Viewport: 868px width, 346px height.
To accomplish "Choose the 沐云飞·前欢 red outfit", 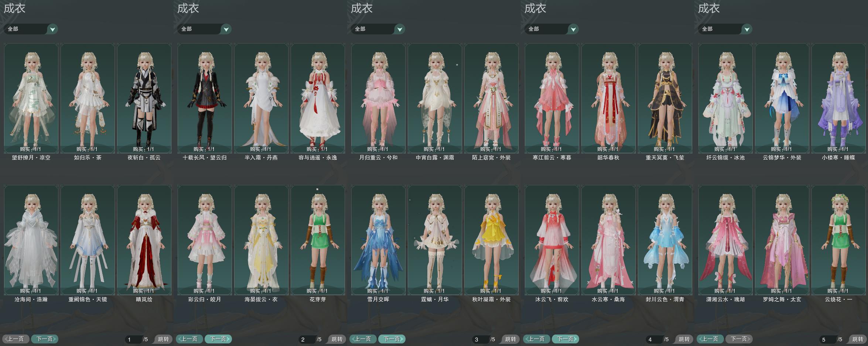I will tap(552, 240).
